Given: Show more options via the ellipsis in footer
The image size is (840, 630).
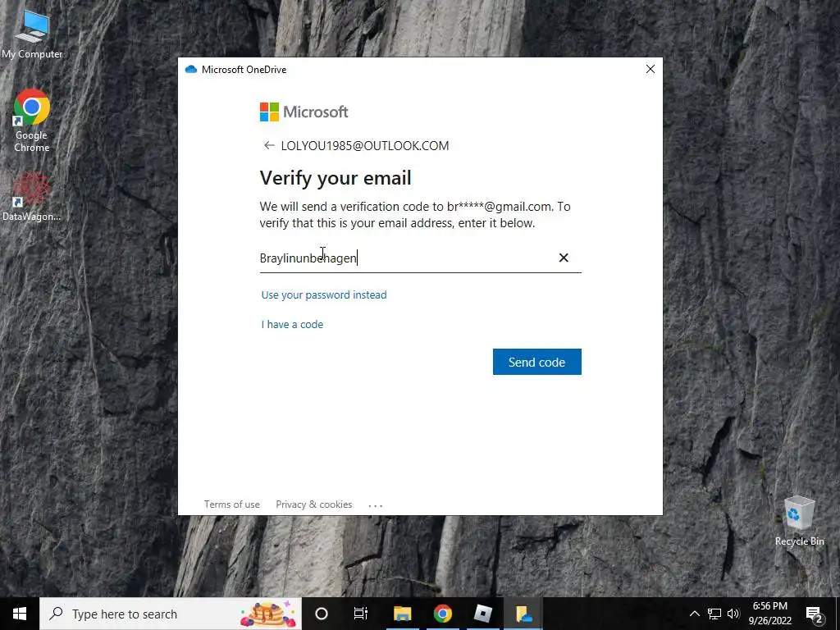Looking at the screenshot, I should point(376,504).
